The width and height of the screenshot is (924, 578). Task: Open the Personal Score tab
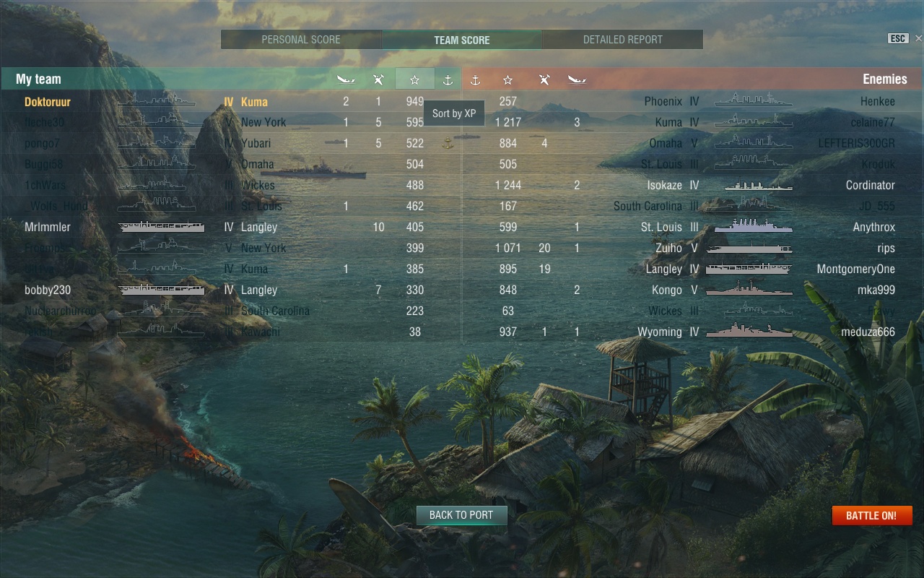(301, 40)
